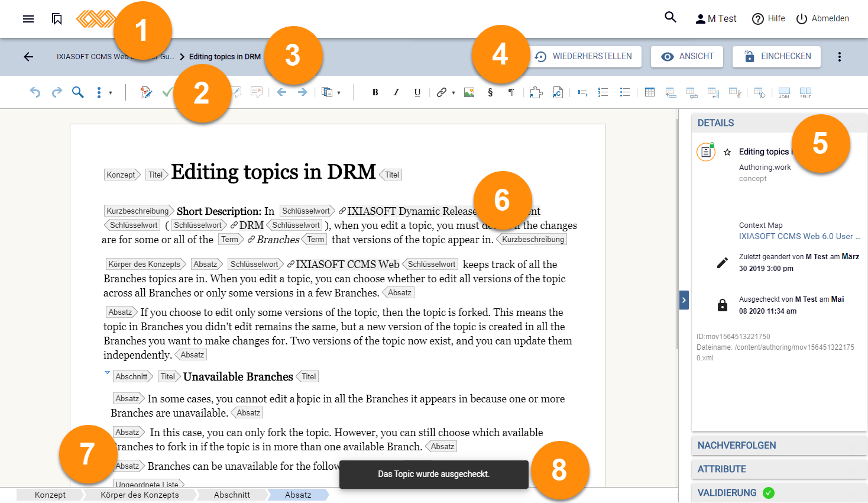Open table properties icon
This screenshot has width=868, height=503.
[x=760, y=92]
